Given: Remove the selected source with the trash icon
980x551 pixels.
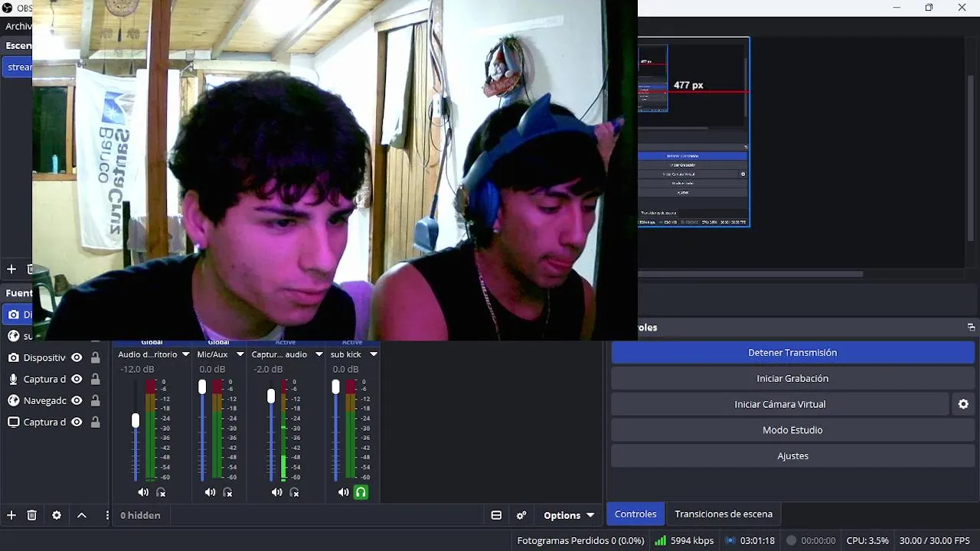Looking at the screenshot, I should 31,515.
